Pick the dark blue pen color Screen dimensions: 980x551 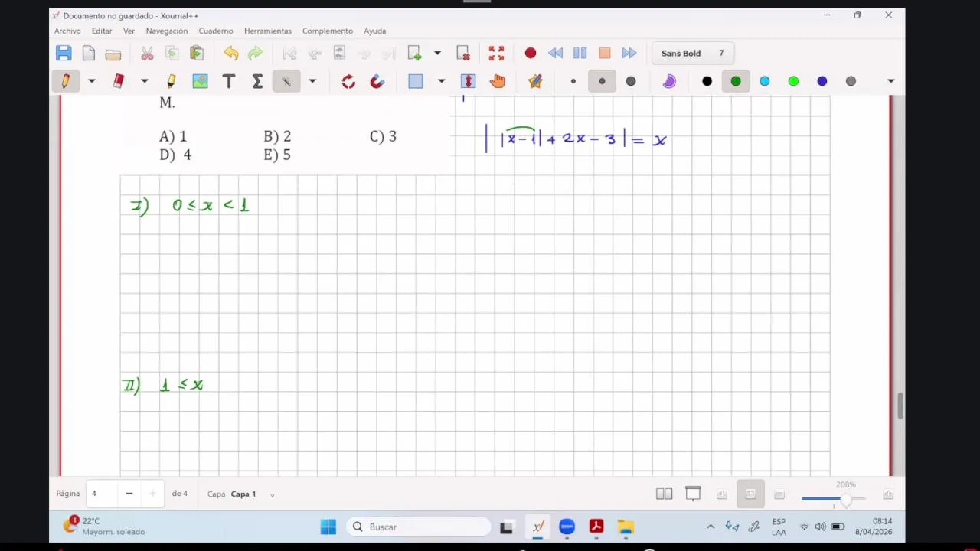pos(822,81)
